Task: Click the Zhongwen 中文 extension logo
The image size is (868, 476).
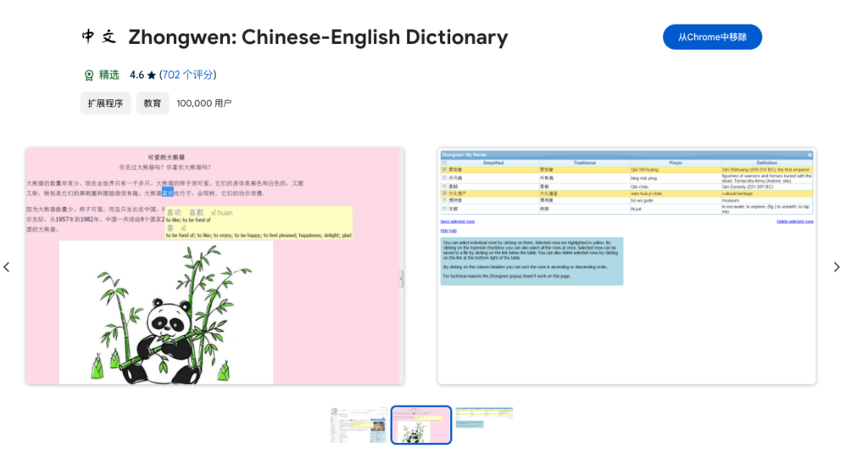Action: (100, 36)
